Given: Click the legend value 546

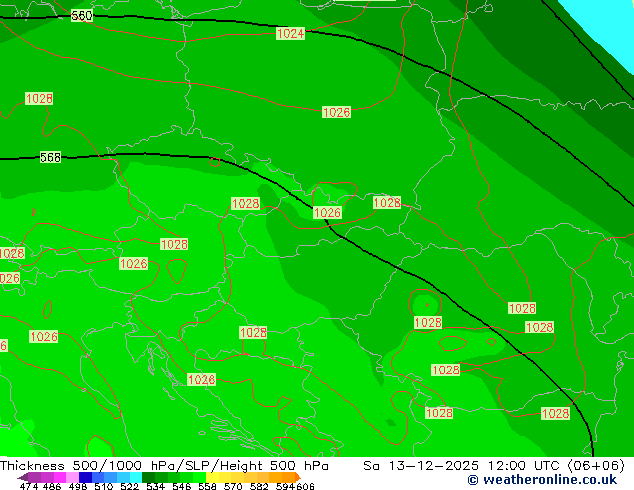Looking at the screenshot, I should (182, 486).
